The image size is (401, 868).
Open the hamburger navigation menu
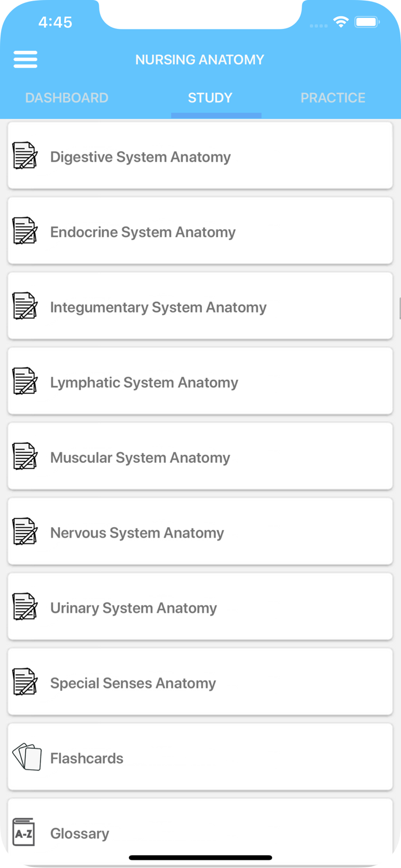25,60
